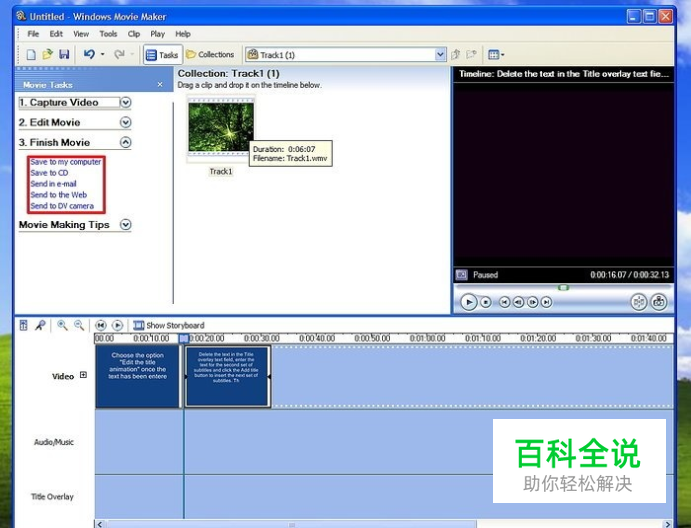Select the second title clip beginning Delete the text
This screenshot has width=691, height=528.
coord(227,376)
